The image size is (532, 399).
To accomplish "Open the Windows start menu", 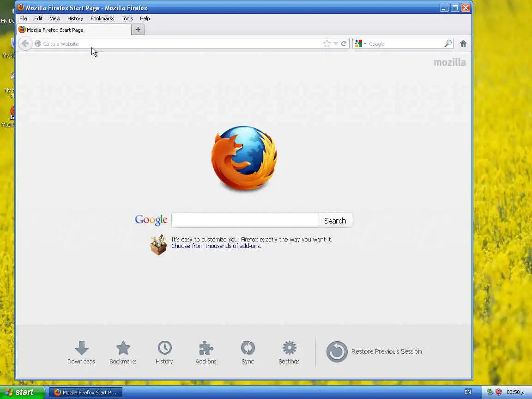I will [22, 392].
